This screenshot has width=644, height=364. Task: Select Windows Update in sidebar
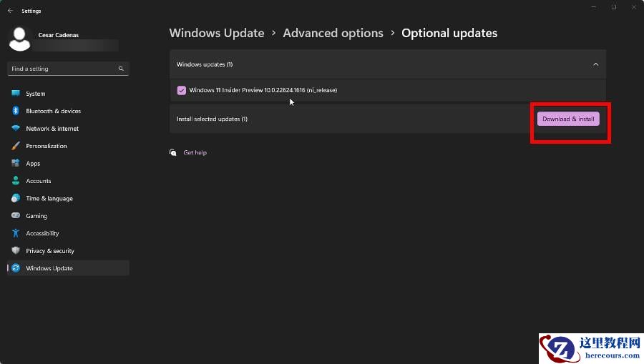click(x=49, y=268)
